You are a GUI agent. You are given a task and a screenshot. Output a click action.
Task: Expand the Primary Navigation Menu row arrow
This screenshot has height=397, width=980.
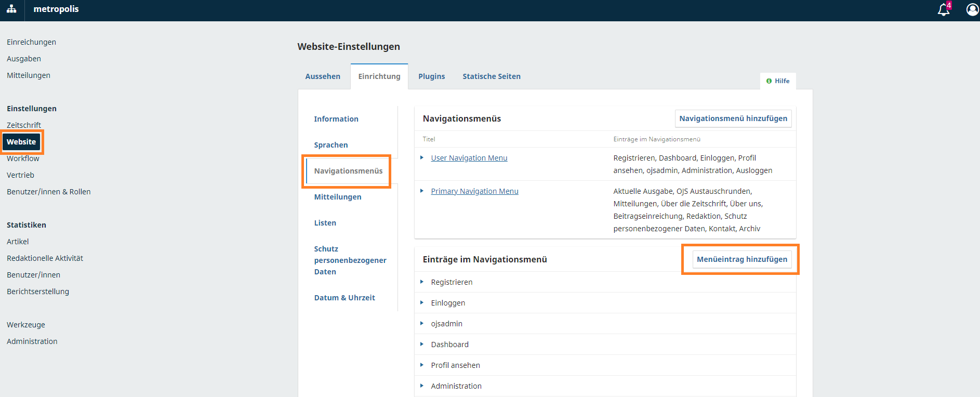(422, 191)
